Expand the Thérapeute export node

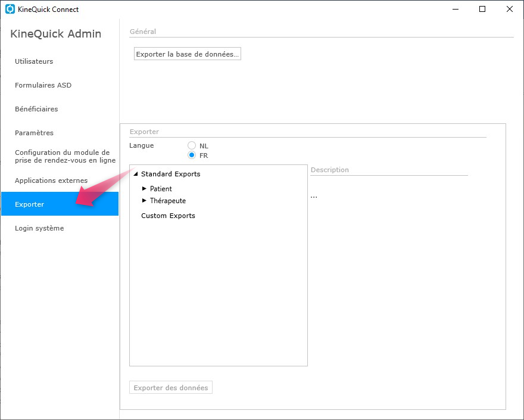pyautogui.click(x=144, y=201)
